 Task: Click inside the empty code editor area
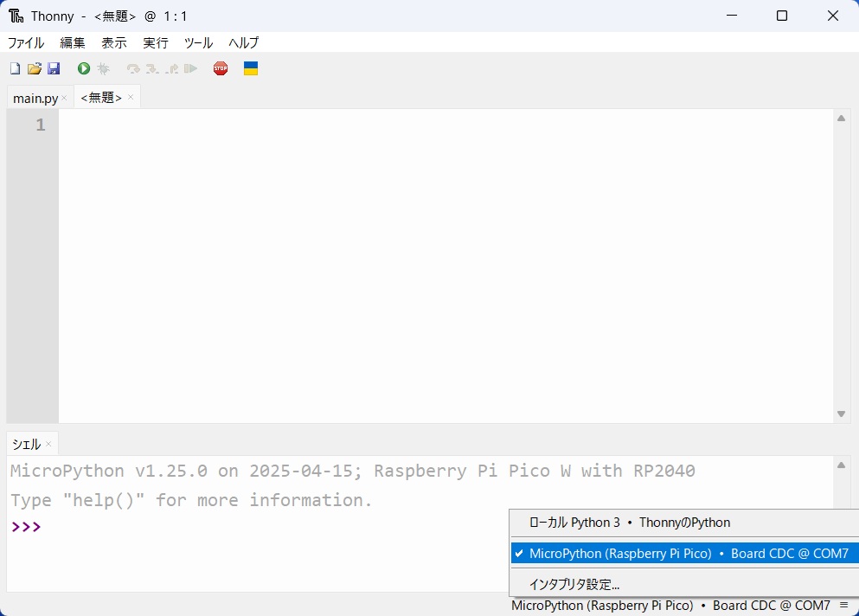click(x=446, y=266)
